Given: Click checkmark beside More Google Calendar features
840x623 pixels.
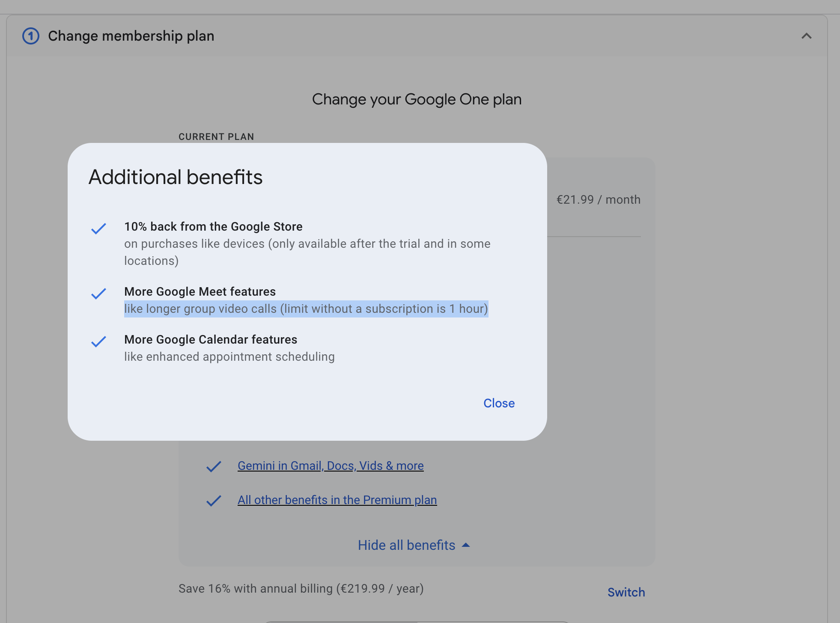Looking at the screenshot, I should pyautogui.click(x=98, y=341).
